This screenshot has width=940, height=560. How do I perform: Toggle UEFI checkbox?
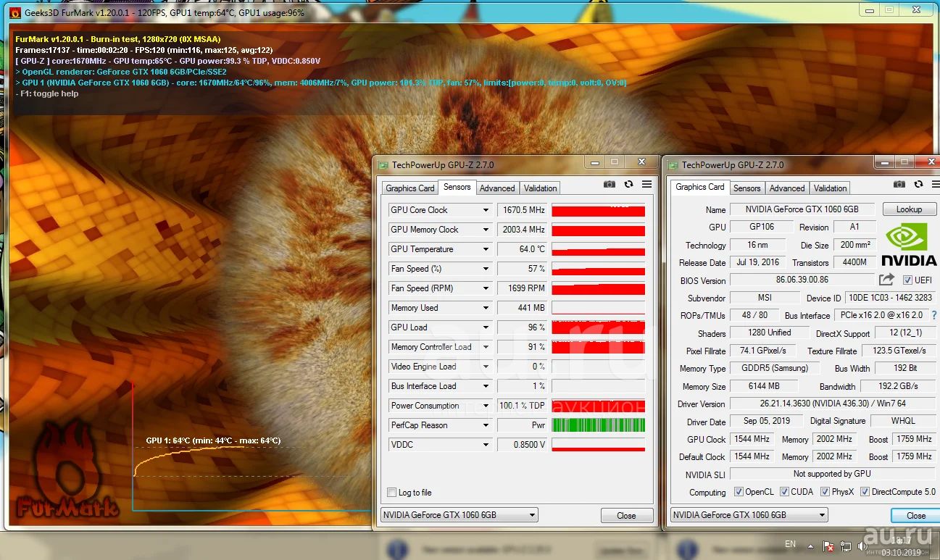pyautogui.click(x=908, y=280)
